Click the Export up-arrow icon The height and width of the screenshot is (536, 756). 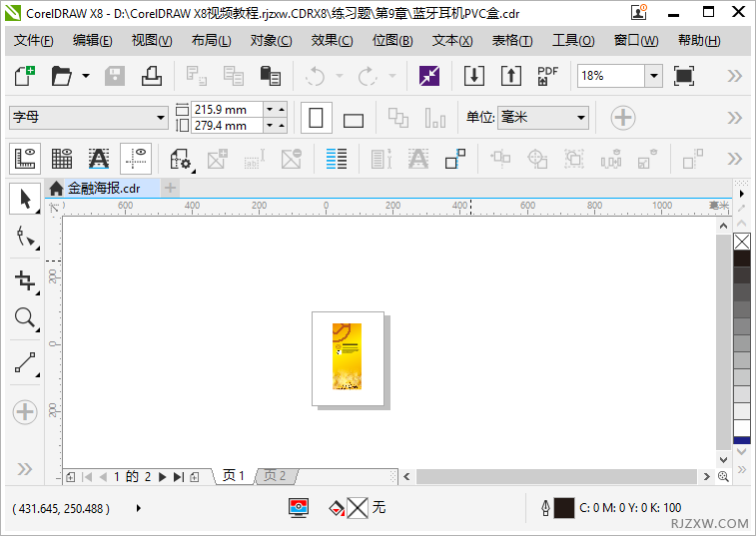pyautogui.click(x=511, y=76)
